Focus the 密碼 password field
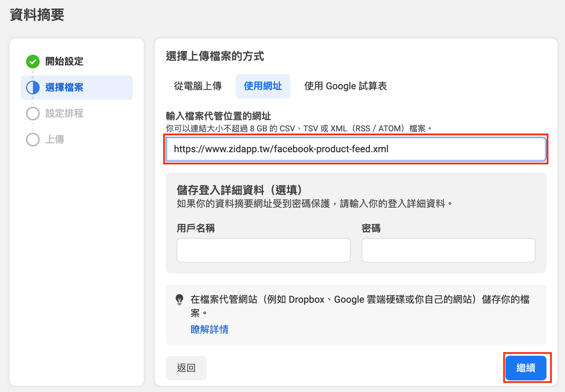This screenshot has height=392, width=565. (x=448, y=250)
